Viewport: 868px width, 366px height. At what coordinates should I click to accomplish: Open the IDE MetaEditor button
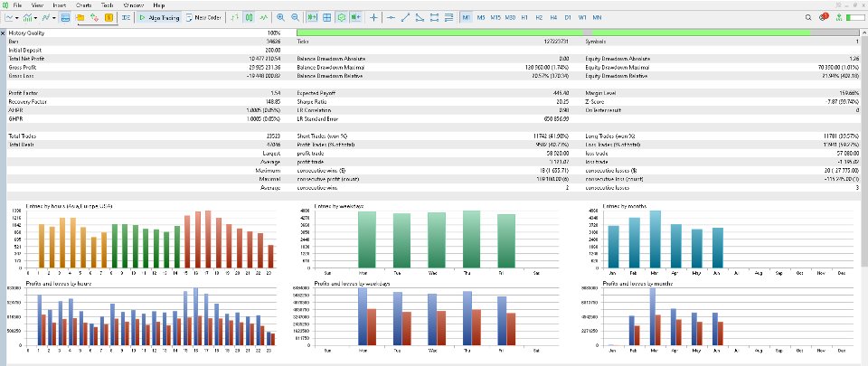[x=127, y=18]
